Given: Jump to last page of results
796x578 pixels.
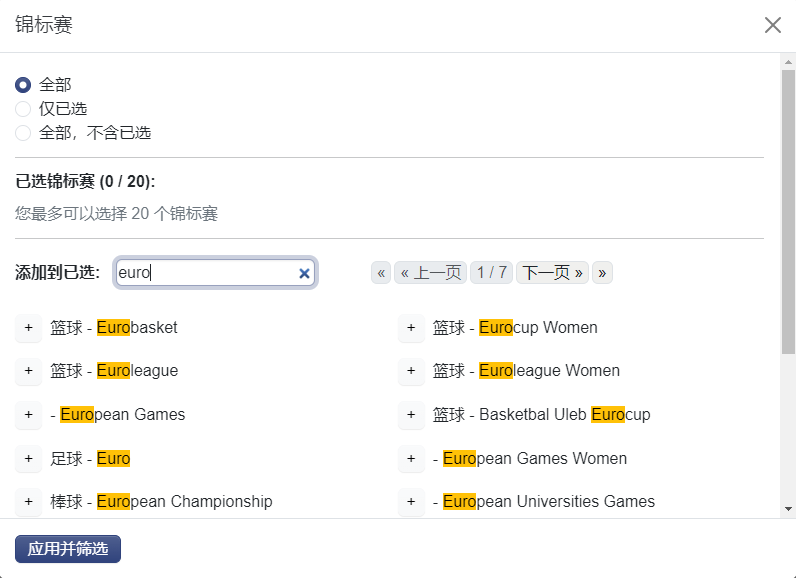Looking at the screenshot, I should pos(602,273).
